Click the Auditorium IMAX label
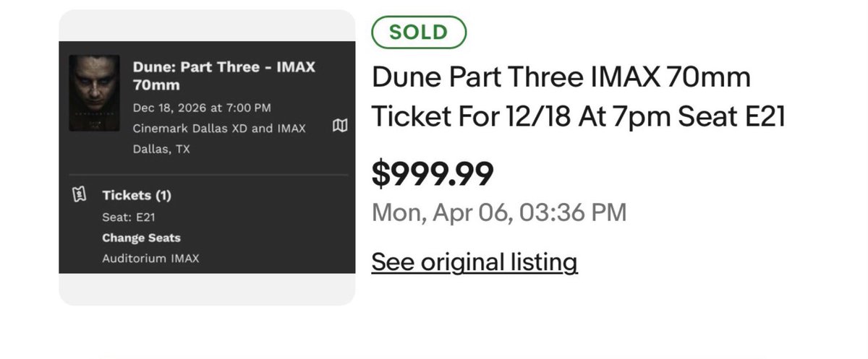The image size is (868, 359). 150,258
